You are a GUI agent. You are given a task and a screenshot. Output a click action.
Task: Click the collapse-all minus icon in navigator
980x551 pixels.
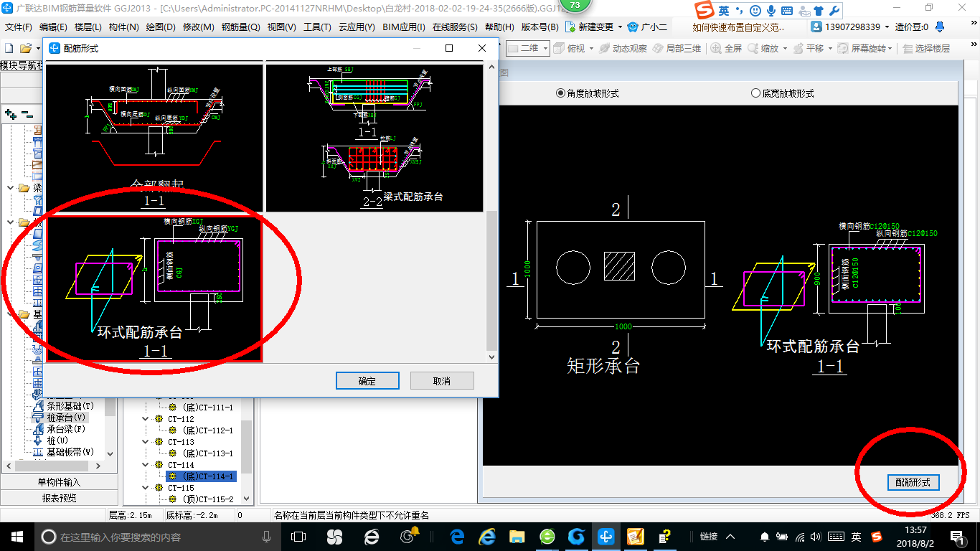click(27, 113)
